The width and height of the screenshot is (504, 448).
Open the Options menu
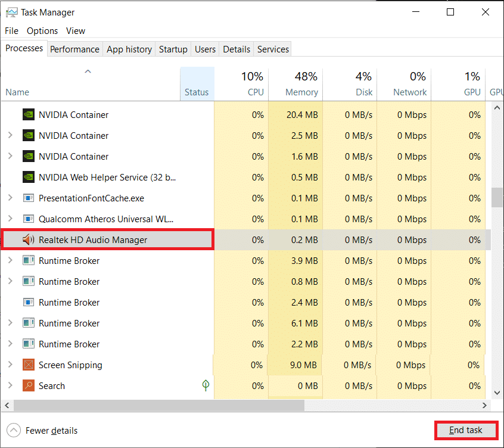point(42,30)
